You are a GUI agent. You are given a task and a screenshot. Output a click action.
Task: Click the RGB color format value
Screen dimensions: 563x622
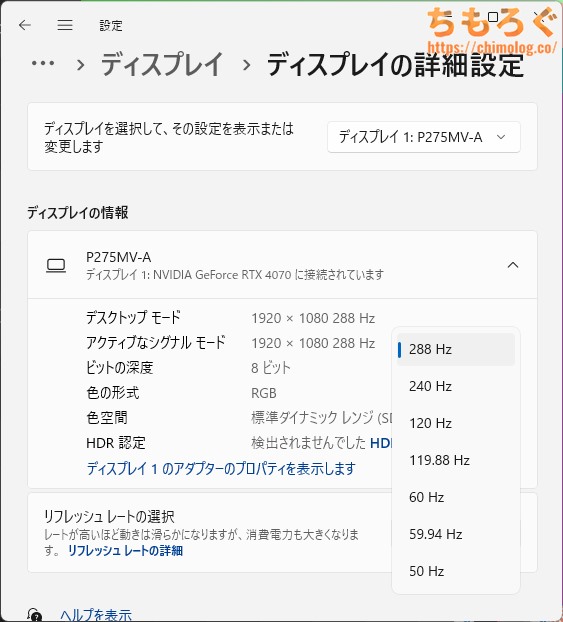point(264,393)
